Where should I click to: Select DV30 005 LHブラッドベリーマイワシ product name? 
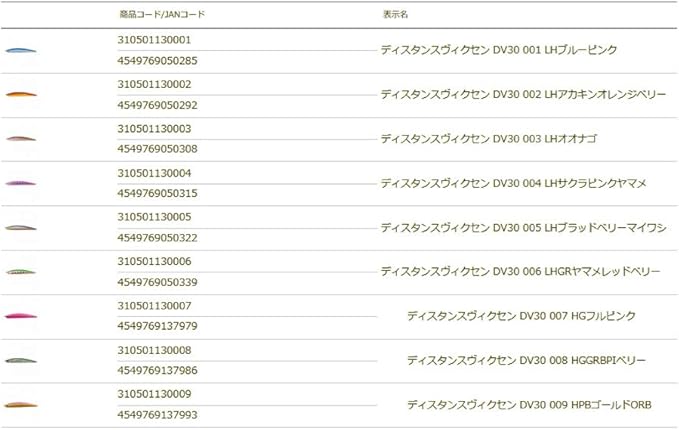523,227
